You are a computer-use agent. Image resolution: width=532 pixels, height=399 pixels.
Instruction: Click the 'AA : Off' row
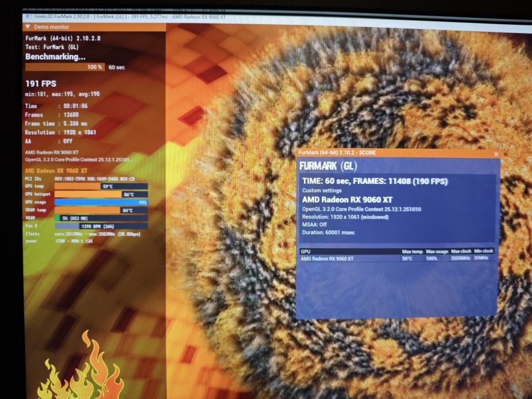tap(49, 141)
